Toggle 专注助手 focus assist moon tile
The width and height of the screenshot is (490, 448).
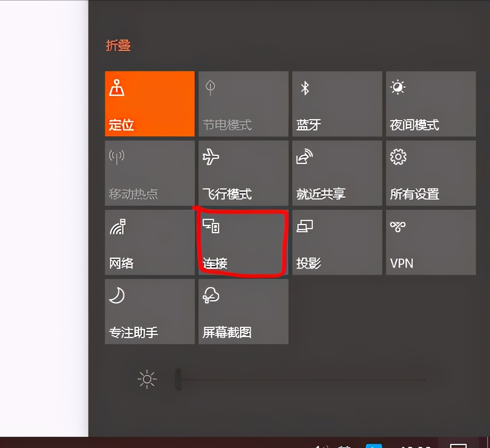tap(150, 311)
